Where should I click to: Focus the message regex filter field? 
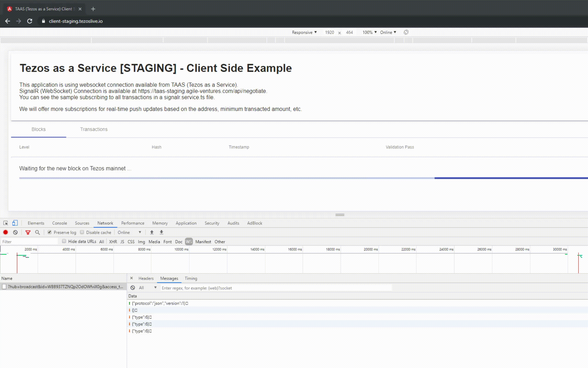(x=276, y=288)
